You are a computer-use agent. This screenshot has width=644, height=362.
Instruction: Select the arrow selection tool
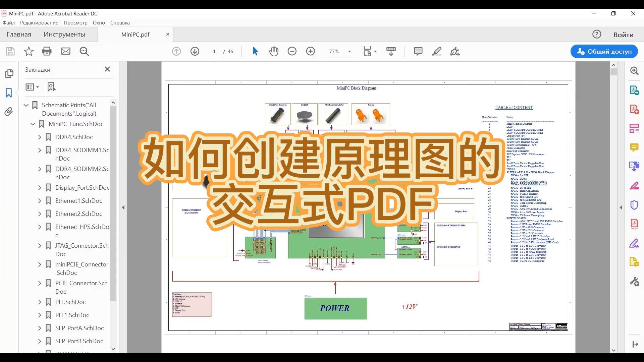[x=255, y=51]
